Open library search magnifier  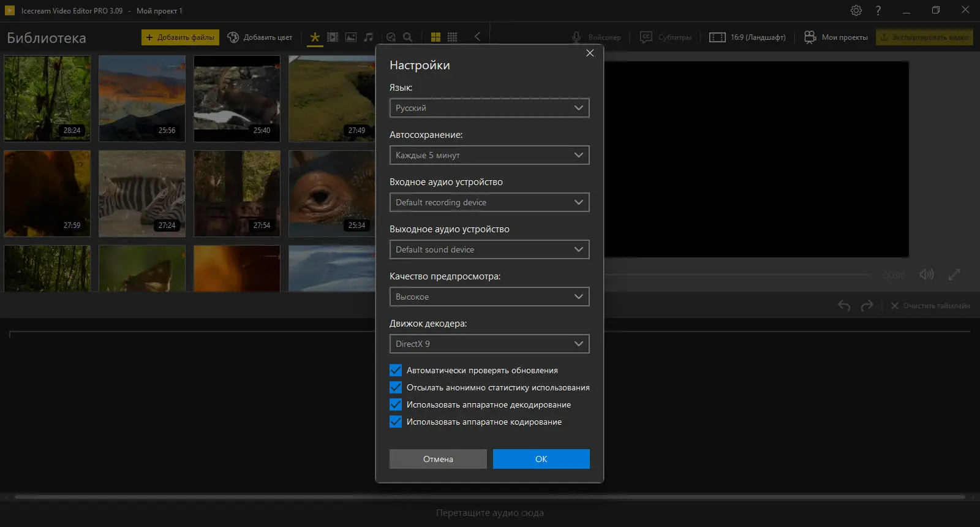407,37
